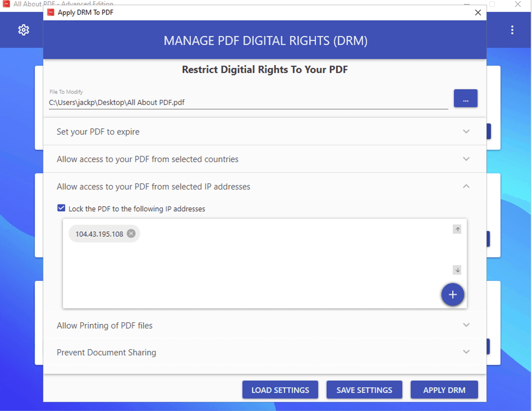Collapse the selected IP addresses section
The image size is (532, 411).
tap(265, 186)
